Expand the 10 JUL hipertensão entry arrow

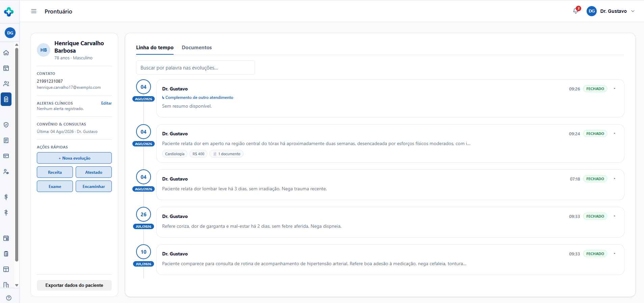[615, 254]
